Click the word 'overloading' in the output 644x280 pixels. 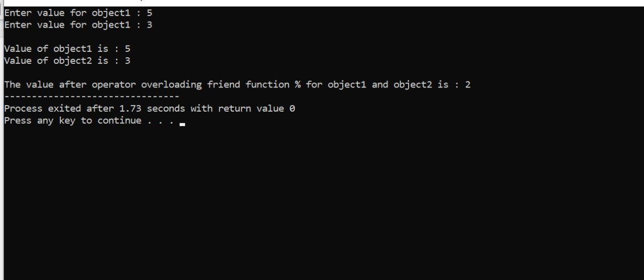[x=172, y=84]
